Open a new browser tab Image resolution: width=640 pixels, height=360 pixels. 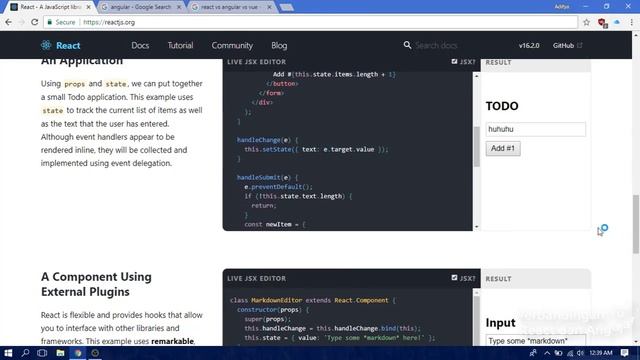coord(287,7)
